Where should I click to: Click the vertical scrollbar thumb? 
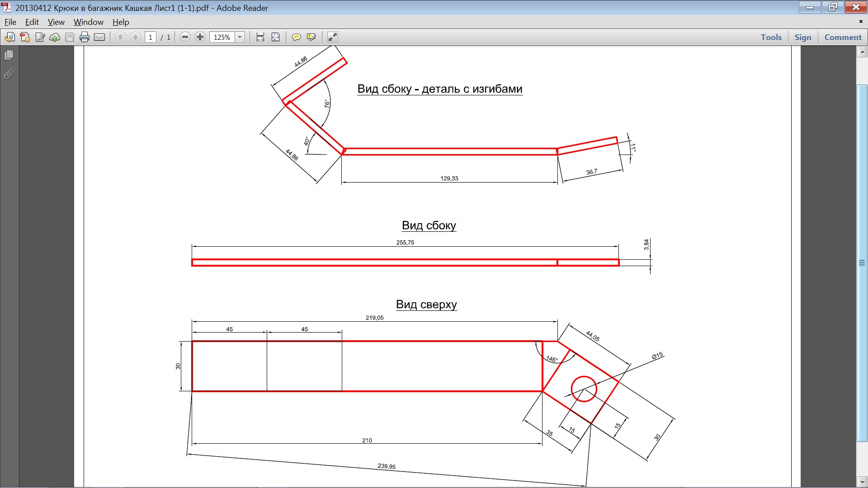point(862,262)
